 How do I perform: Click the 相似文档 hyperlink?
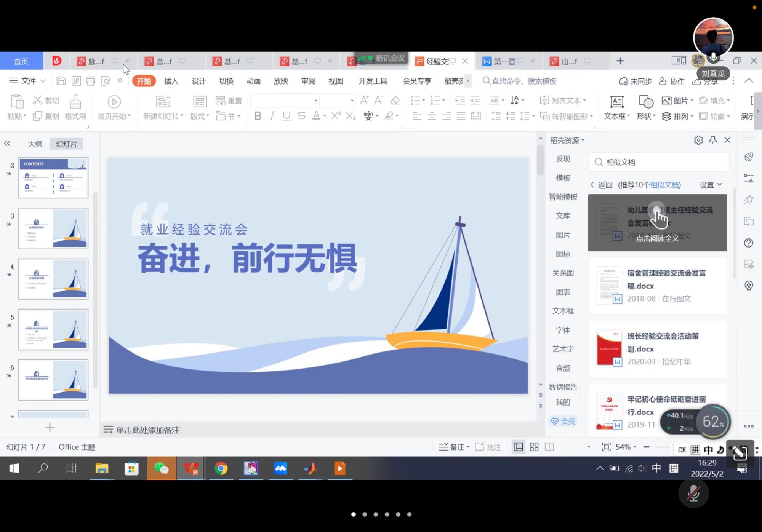tap(664, 185)
